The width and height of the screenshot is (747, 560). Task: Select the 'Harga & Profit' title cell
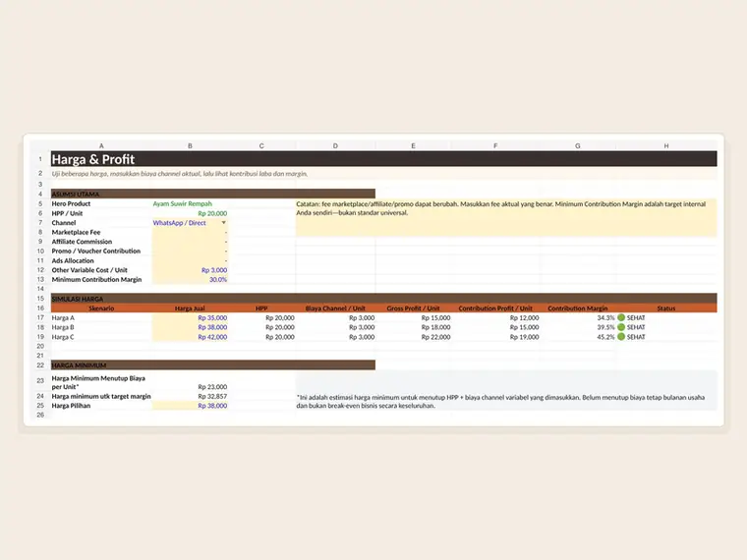383,159
